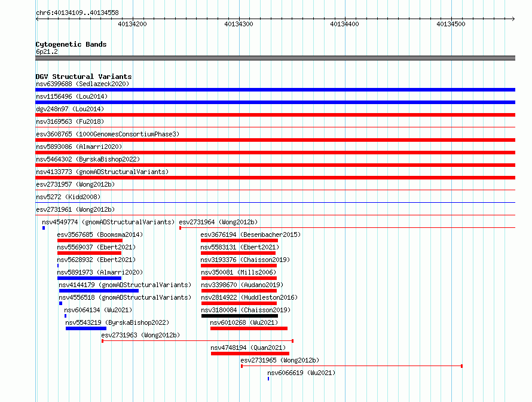Select the nsv6066619 (Wu2021) label

pyautogui.click(x=301, y=373)
